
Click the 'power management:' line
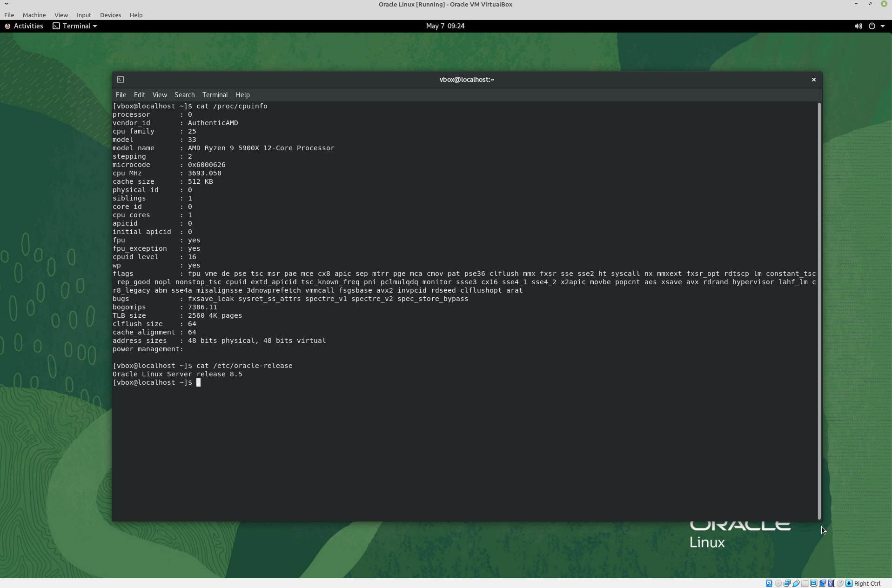click(x=148, y=349)
